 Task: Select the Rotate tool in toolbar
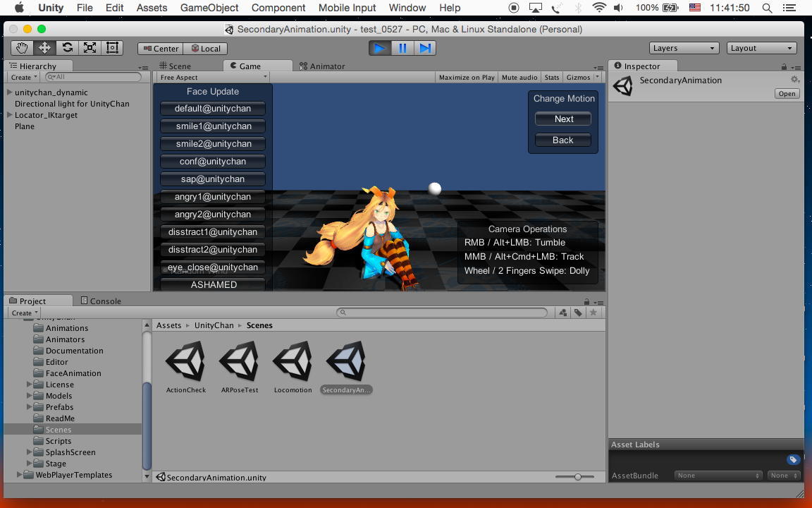pyautogui.click(x=68, y=48)
